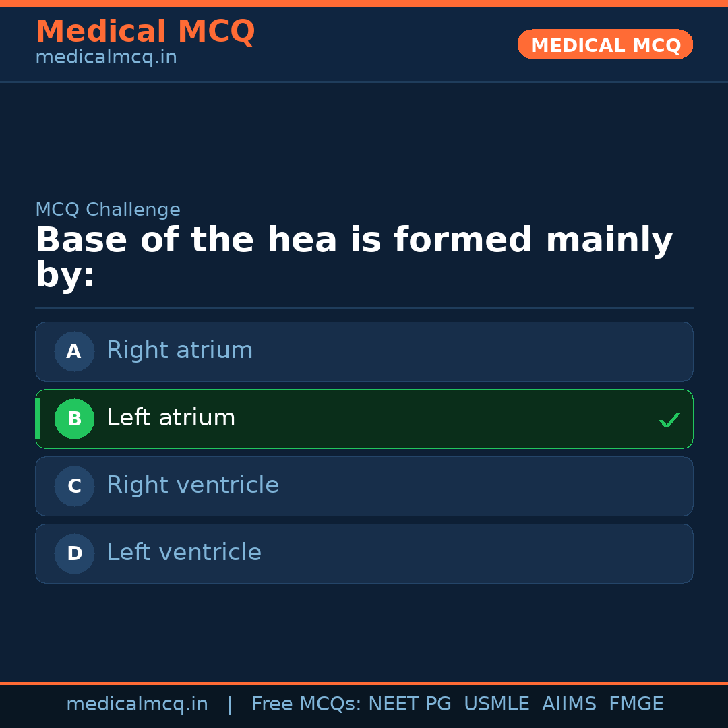Click the medicalmcq.in link under the logo

pyautogui.click(x=106, y=57)
